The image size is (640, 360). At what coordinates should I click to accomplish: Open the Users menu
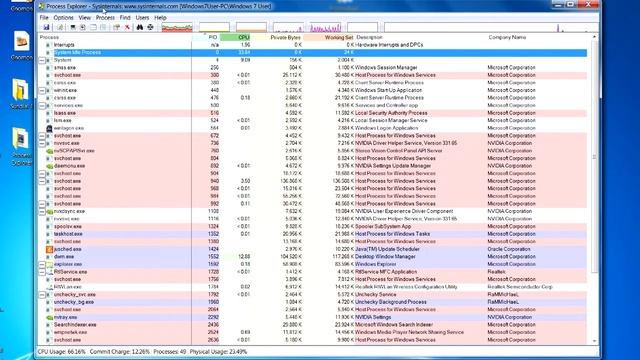tap(142, 18)
